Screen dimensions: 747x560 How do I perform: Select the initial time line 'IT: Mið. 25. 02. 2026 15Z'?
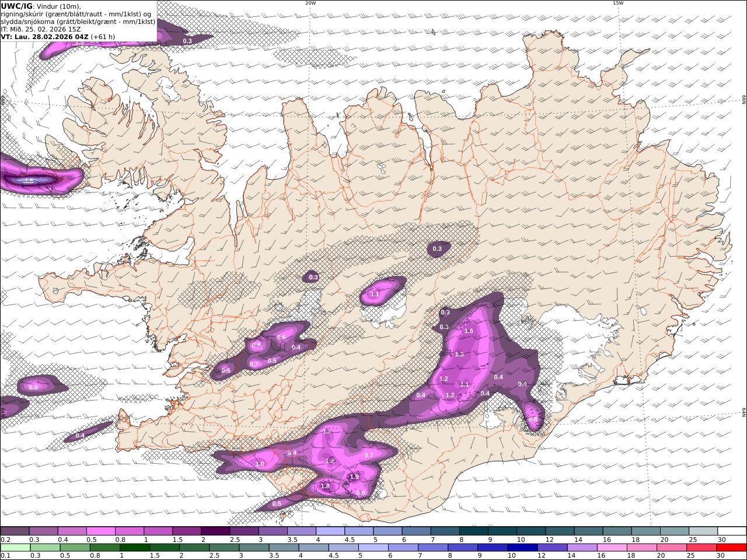click(x=41, y=29)
